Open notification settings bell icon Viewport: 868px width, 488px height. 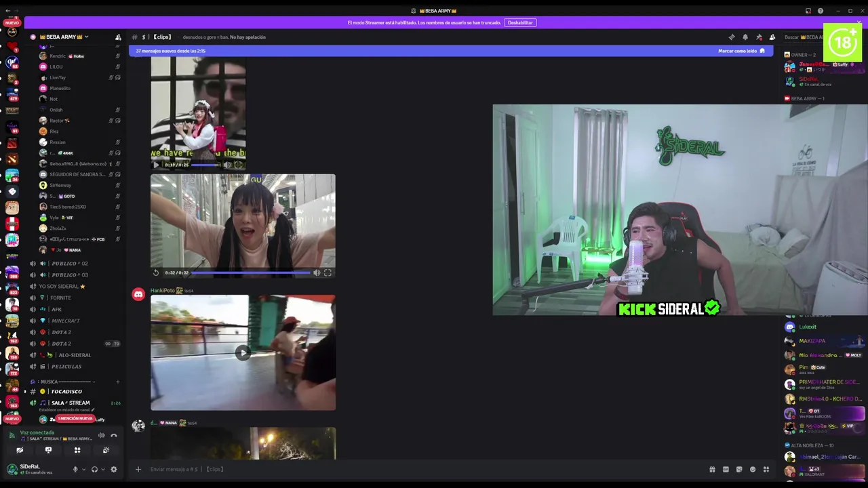pos(745,37)
